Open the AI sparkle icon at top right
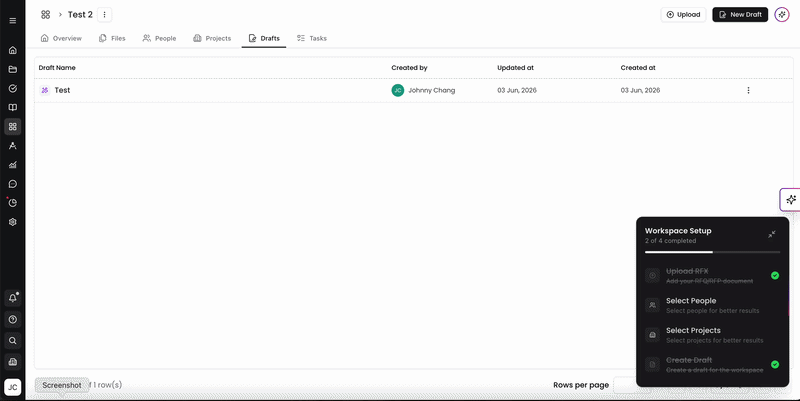The width and height of the screenshot is (800, 401). (782, 15)
